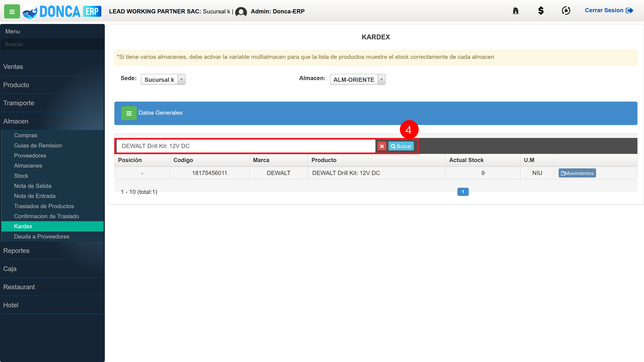
Task: Click the sidebar Buscar menu search field
Action: tap(52, 44)
